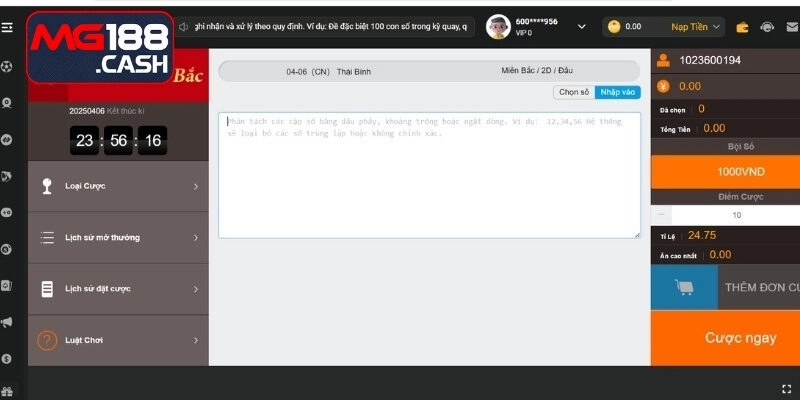Viewport: 800px width, 400px height.
Task: Open Lịch sử đặt cược section
Action: 118,289
